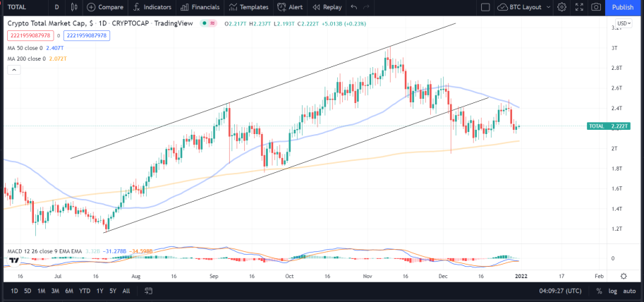The height and width of the screenshot is (302, 644).
Task: Expand the BTC Layout dropdown
Action: (x=549, y=7)
